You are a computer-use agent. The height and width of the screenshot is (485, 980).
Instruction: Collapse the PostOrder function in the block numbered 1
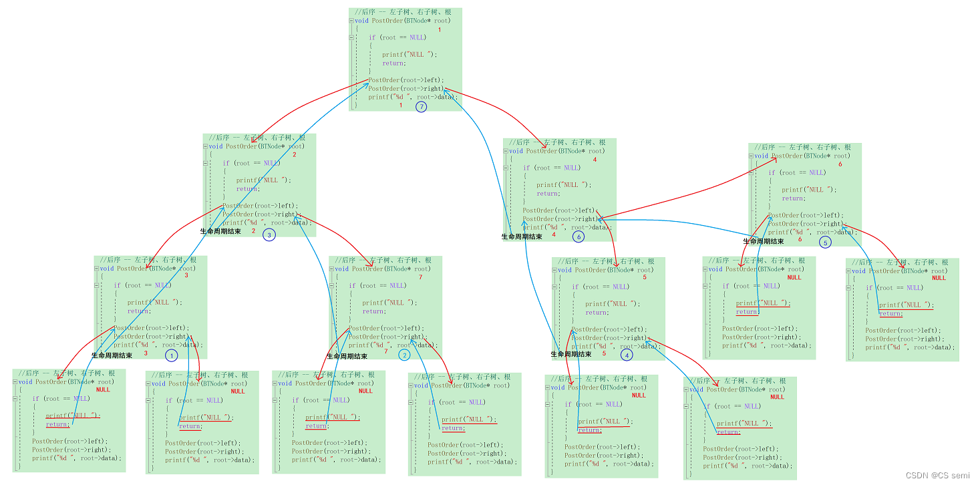click(351, 21)
